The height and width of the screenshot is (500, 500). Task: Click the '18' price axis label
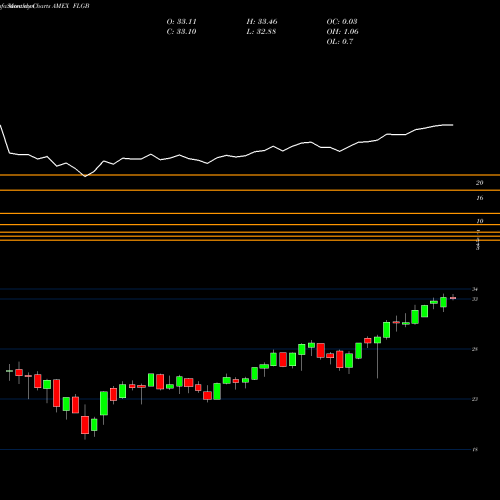click(475, 450)
